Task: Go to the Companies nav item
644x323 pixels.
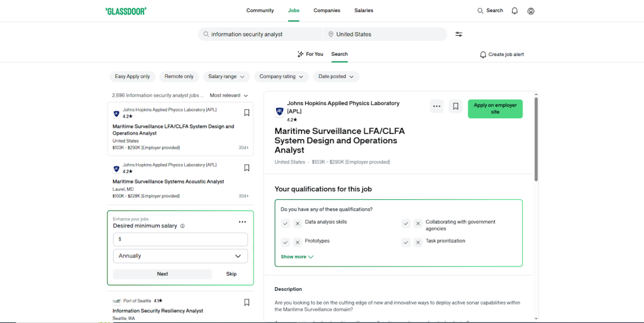Action: [327, 11]
